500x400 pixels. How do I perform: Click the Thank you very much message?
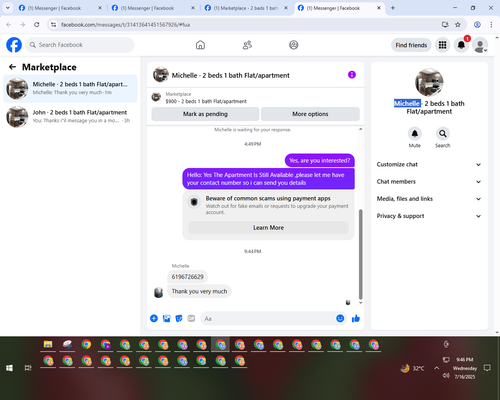(x=199, y=291)
